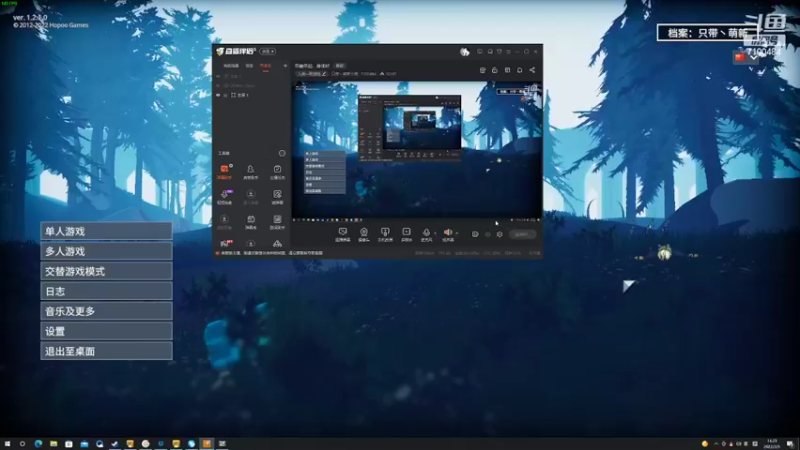The width and height of the screenshot is (800, 450).
Task: Edit the stream title with the pencil icon
Action: [x=324, y=74]
